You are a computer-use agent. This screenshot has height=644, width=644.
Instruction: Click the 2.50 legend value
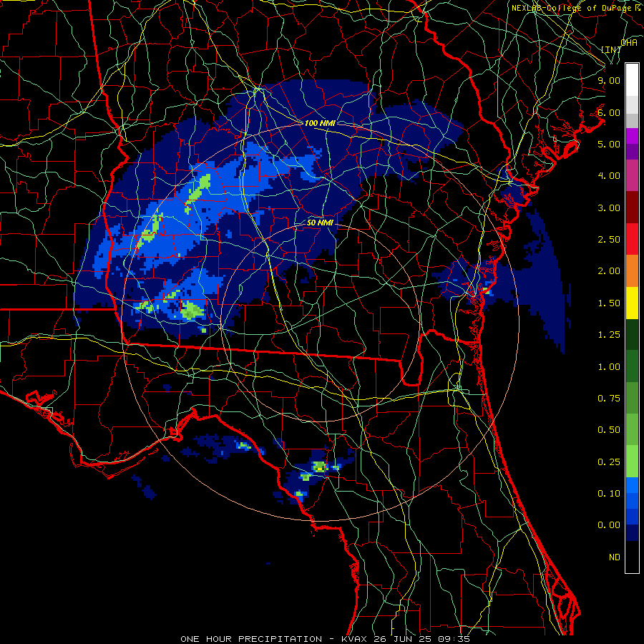(609, 240)
